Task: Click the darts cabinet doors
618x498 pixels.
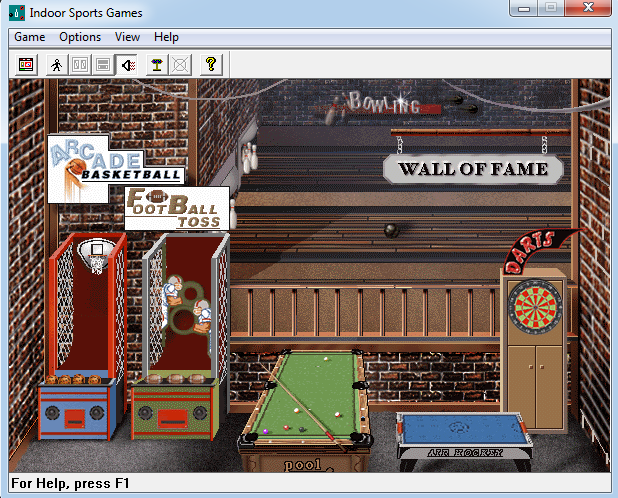Action: click(x=536, y=387)
